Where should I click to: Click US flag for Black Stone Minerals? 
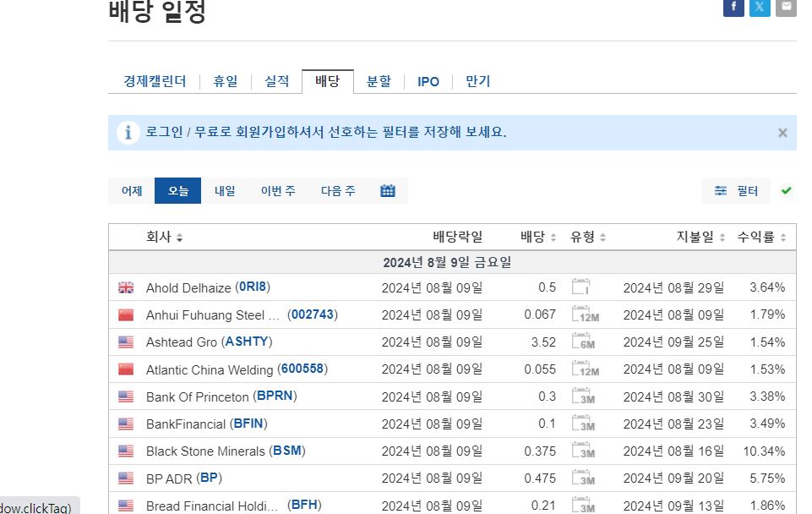[x=126, y=451]
